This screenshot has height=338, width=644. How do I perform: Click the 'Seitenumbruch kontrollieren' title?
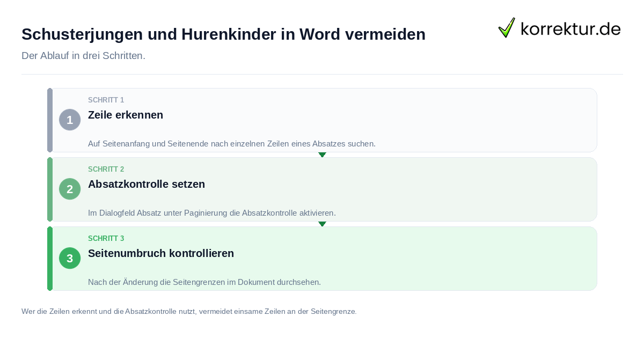coord(161,253)
